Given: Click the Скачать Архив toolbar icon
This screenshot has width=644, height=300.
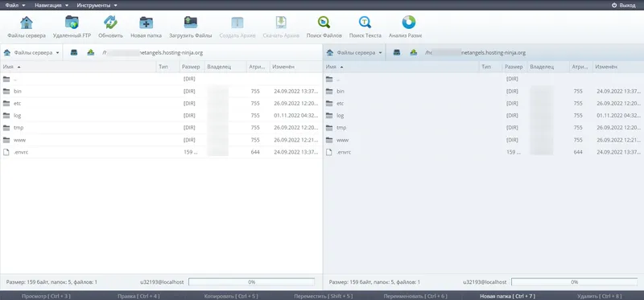Looking at the screenshot, I should click(x=281, y=23).
